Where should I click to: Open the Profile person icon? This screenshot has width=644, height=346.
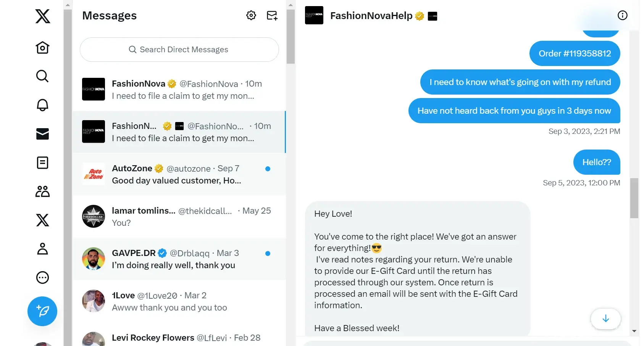[42, 249]
